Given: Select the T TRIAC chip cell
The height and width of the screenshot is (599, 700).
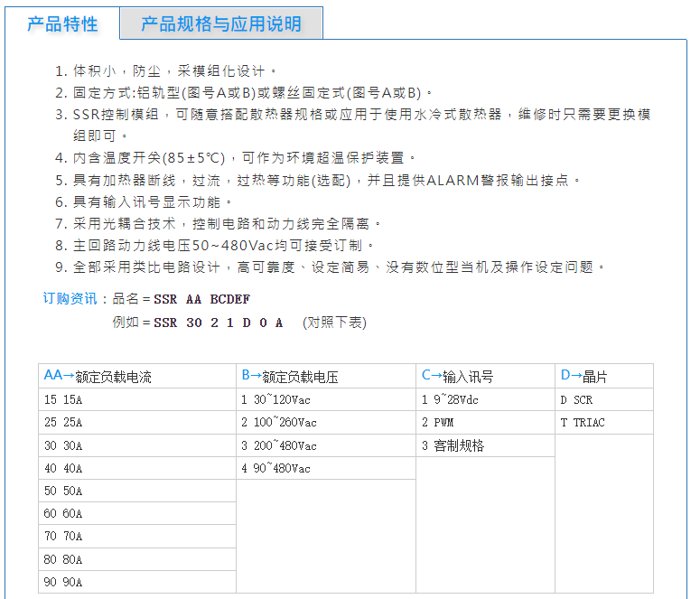Looking at the screenshot, I should pos(604,423).
